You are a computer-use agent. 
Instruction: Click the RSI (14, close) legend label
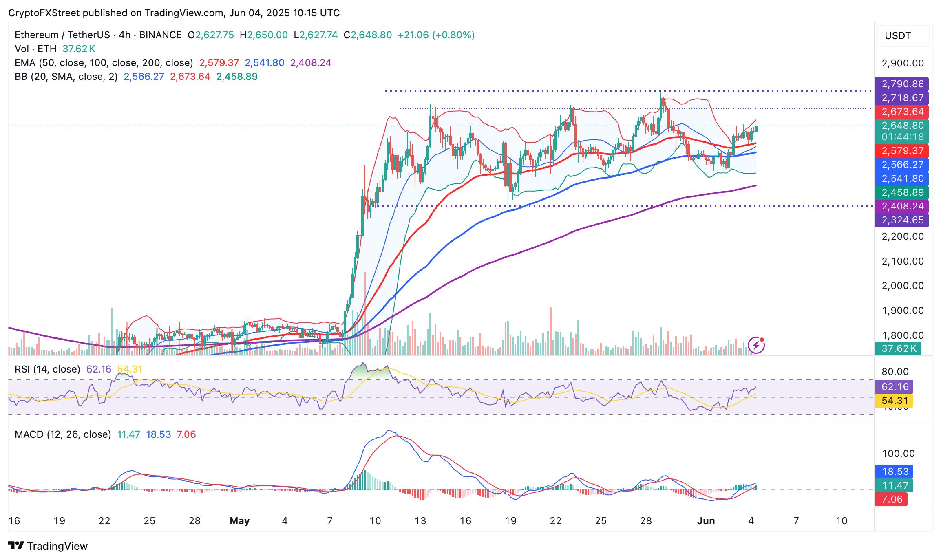47,369
